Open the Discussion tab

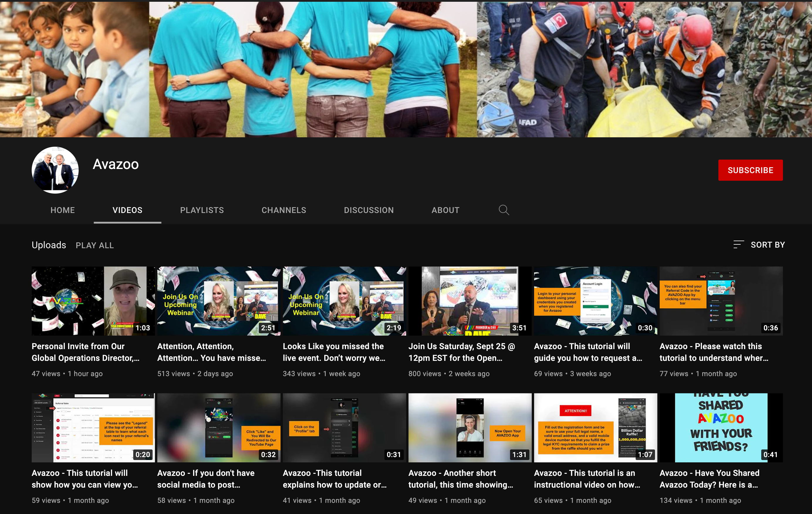click(x=369, y=210)
